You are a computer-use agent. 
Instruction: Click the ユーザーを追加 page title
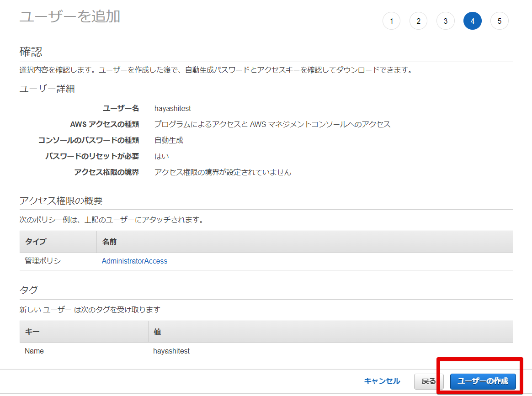[x=70, y=16]
